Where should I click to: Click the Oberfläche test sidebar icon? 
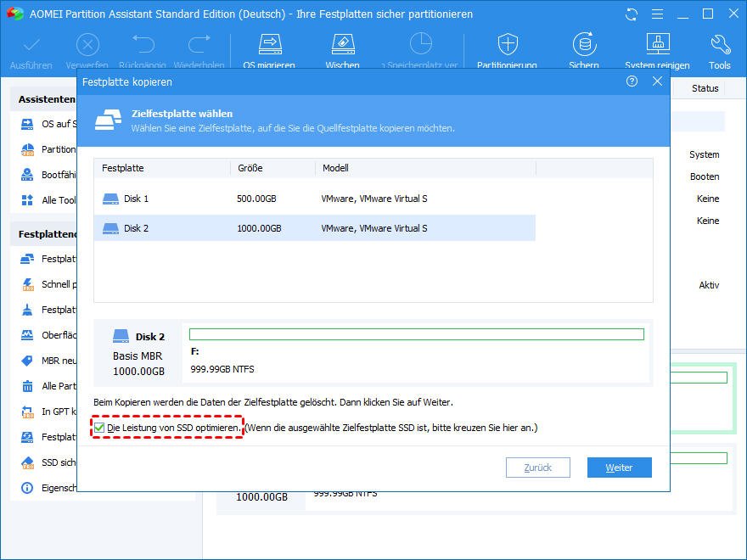click(27, 335)
